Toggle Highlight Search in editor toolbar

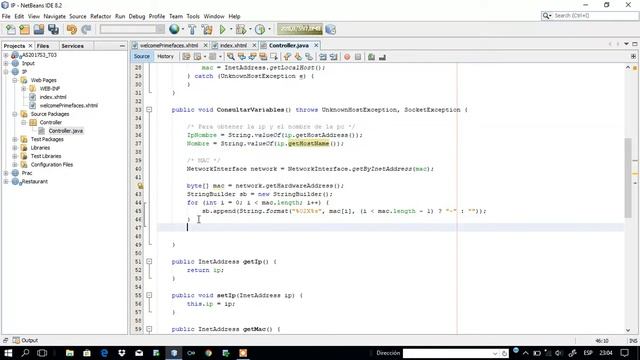[x=263, y=57]
